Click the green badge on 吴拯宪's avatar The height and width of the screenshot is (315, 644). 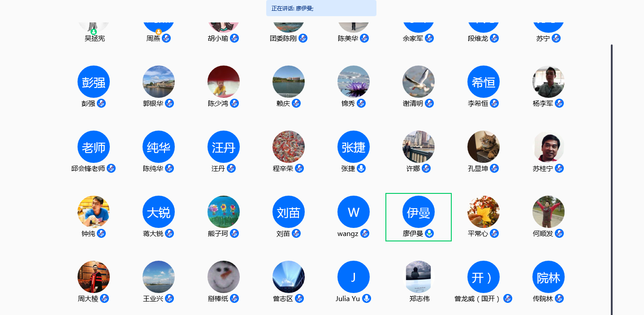click(94, 32)
